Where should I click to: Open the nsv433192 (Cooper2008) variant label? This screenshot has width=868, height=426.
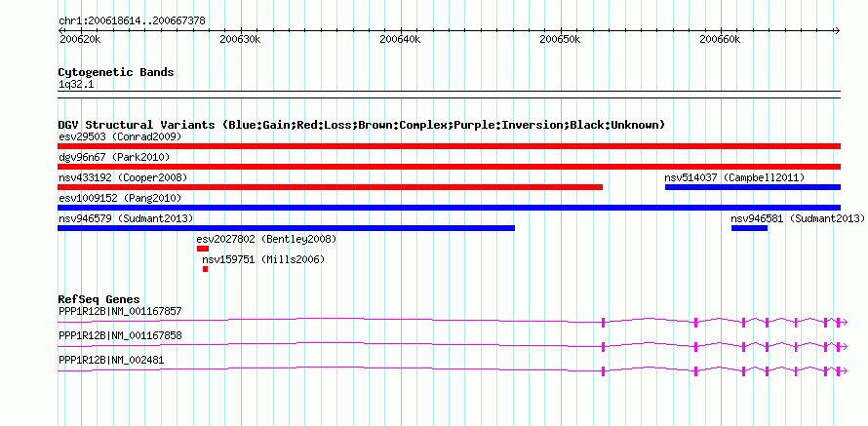tap(123, 177)
